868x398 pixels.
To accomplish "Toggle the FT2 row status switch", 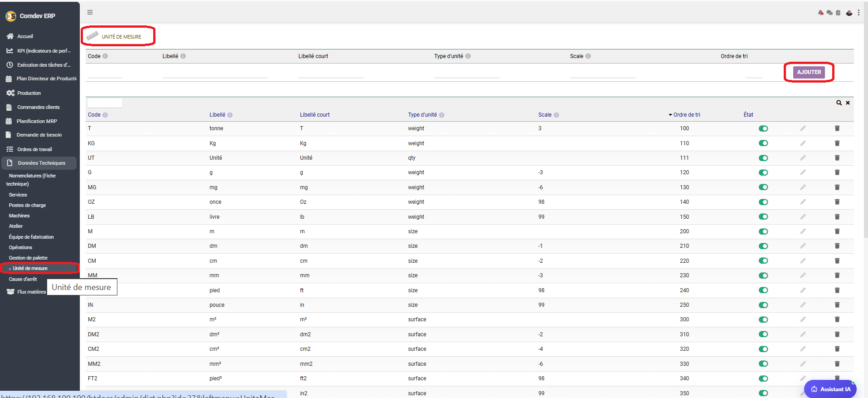I will click(x=763, y=378).
